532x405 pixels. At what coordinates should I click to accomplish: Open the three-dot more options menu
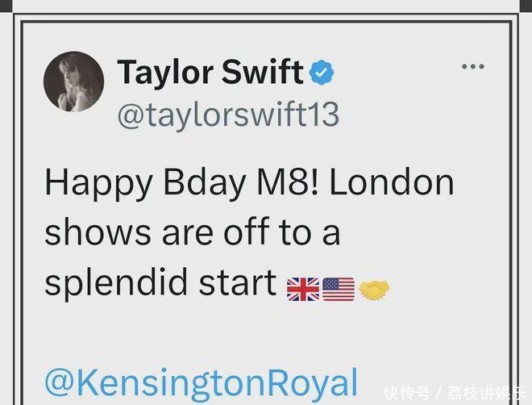pyautogui.click(x=473, y=66)
